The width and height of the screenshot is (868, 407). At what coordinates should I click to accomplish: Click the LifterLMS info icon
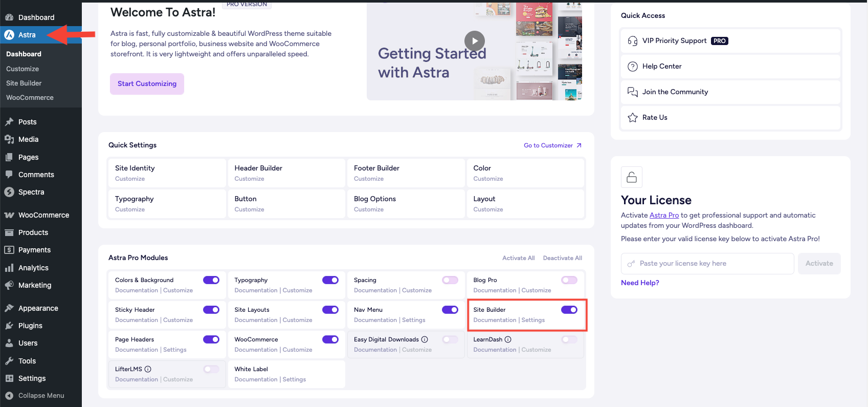click(148, 369)
